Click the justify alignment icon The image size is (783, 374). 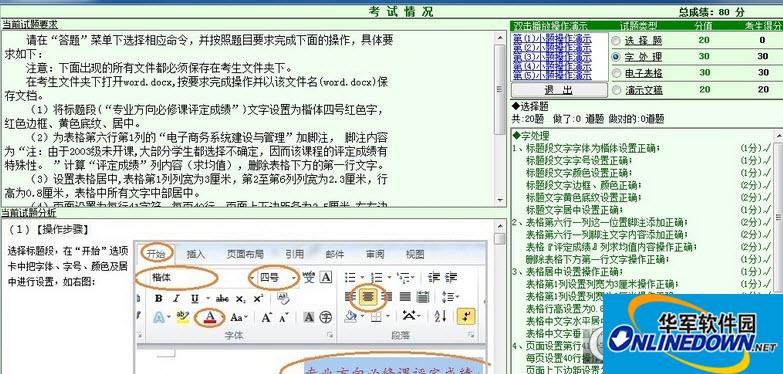pyautogui.click(x=405, y=297)
